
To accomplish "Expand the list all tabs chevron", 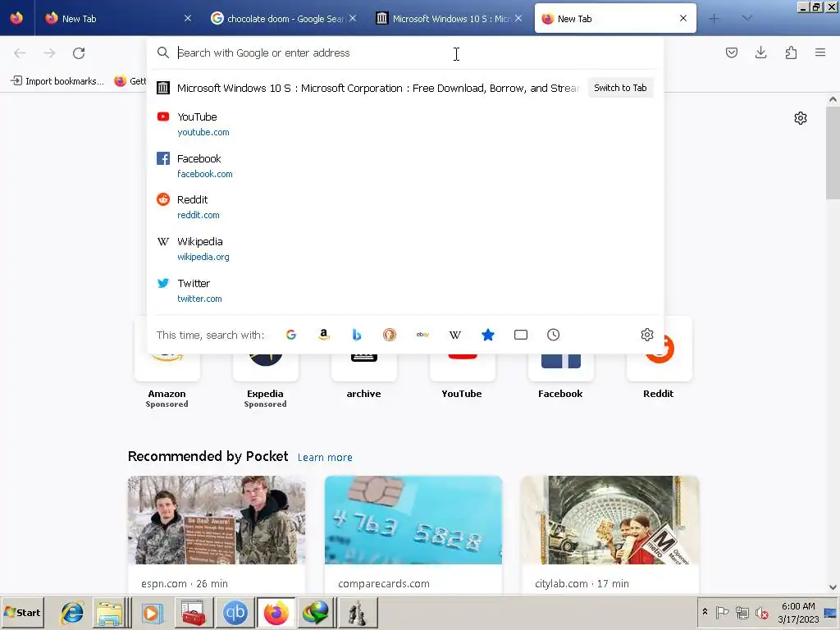I will click(x=746, y=18).
